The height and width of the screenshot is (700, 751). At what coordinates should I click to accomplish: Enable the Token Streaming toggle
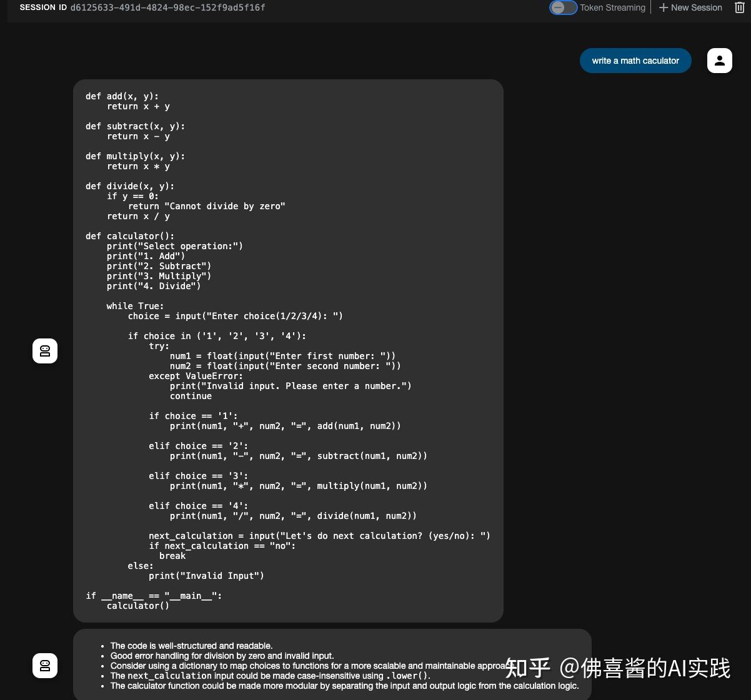563,7
